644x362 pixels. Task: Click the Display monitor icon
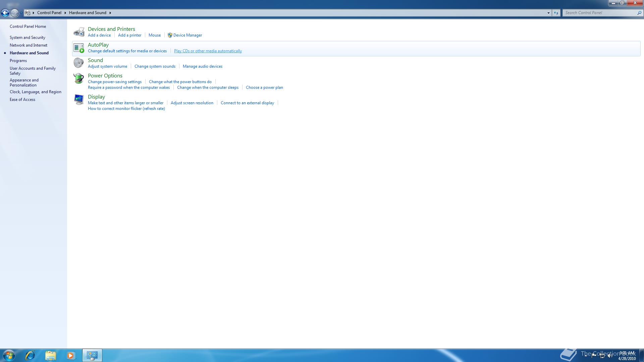[x=79, y=100]
